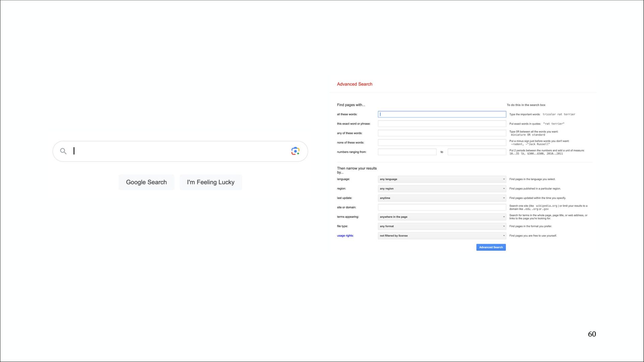
Task: Click the 'miniature OR standard' example text
Action: point(528,135)
